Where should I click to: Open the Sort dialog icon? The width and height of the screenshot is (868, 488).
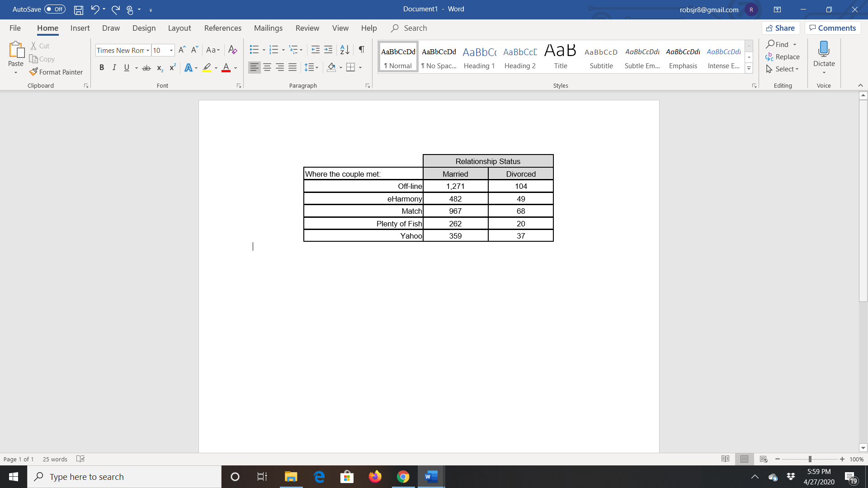pos(344,50)
